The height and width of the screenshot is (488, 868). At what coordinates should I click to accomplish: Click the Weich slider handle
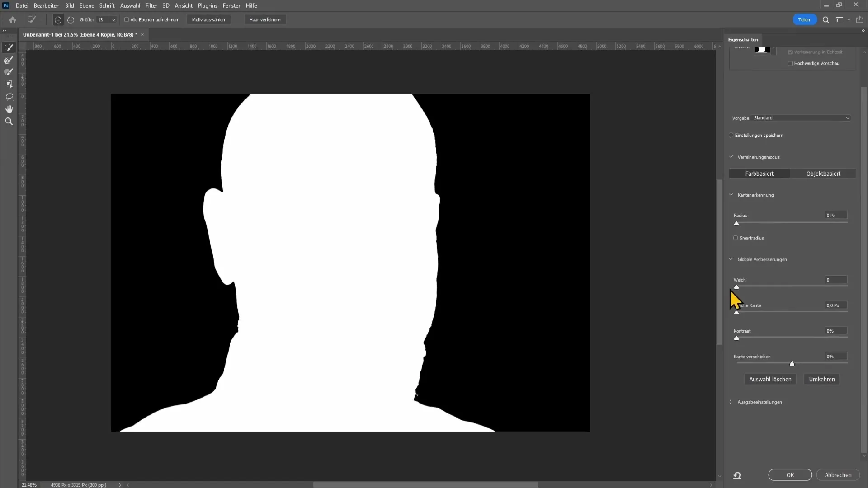pos(736,287)
